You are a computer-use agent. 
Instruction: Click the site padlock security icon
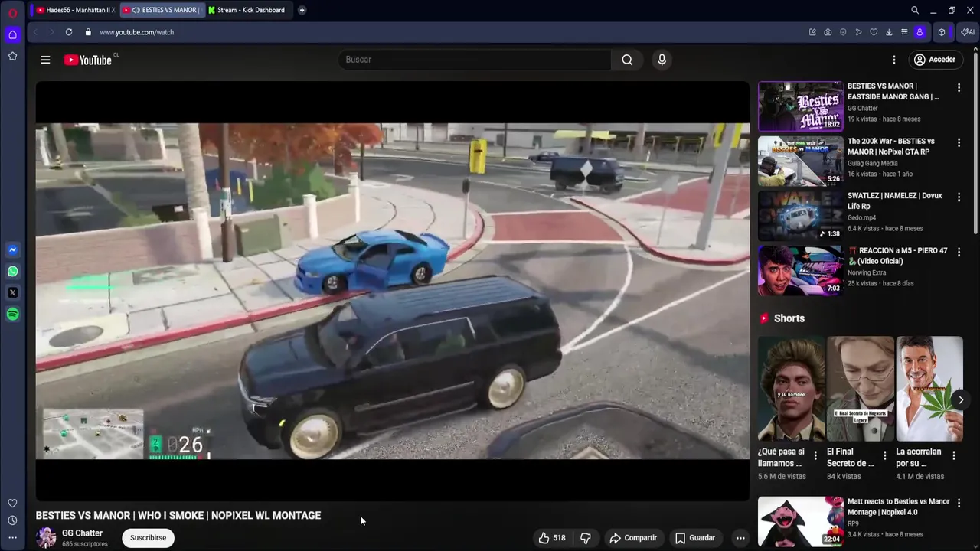pos(88,32)
